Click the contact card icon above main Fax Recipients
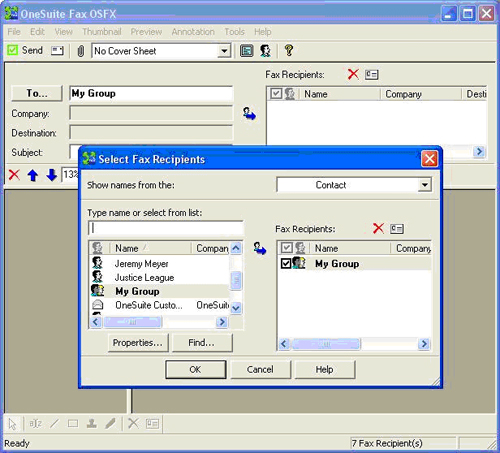Image resolution: width=500 pixels, height=453 pixels. tap(371, 74)
